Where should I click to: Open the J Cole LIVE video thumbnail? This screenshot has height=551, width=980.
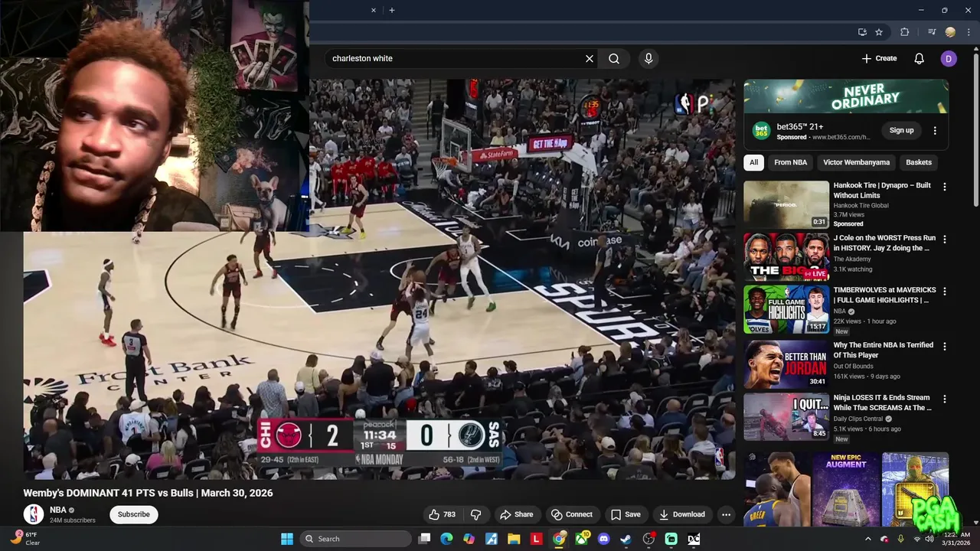(x=786, y=257)
